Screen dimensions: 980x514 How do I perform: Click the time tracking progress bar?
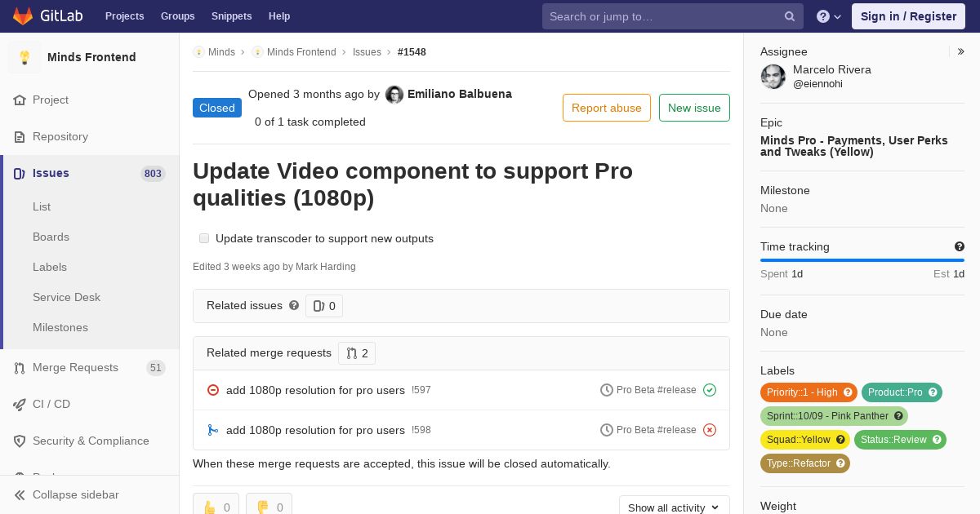(x=862, y=260)
